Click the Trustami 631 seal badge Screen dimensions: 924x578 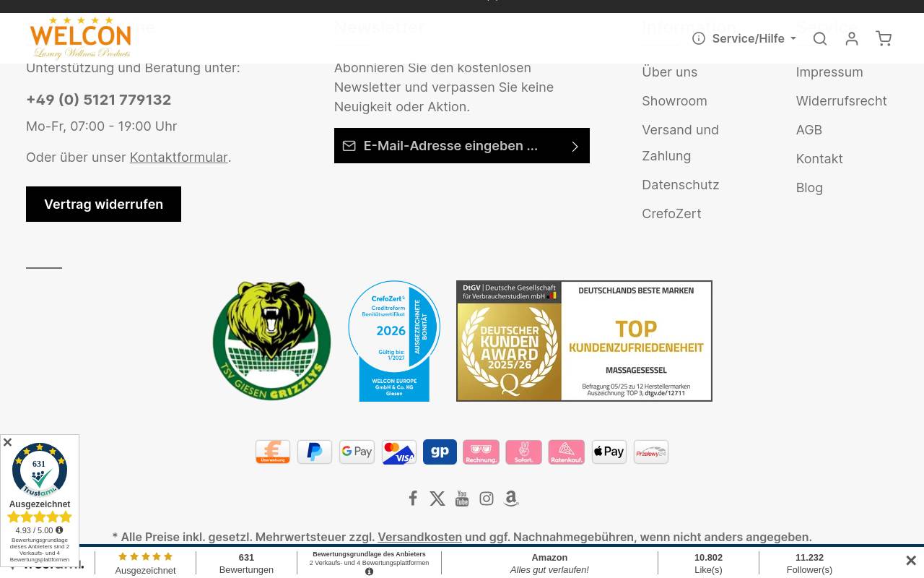40,470
